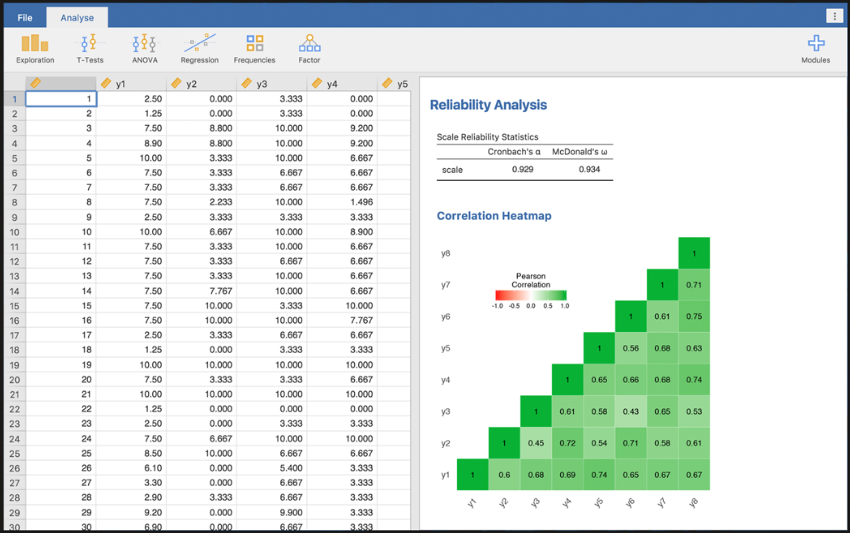
Task: Open the Frequencies analyses menu
Action: [254, 49]
